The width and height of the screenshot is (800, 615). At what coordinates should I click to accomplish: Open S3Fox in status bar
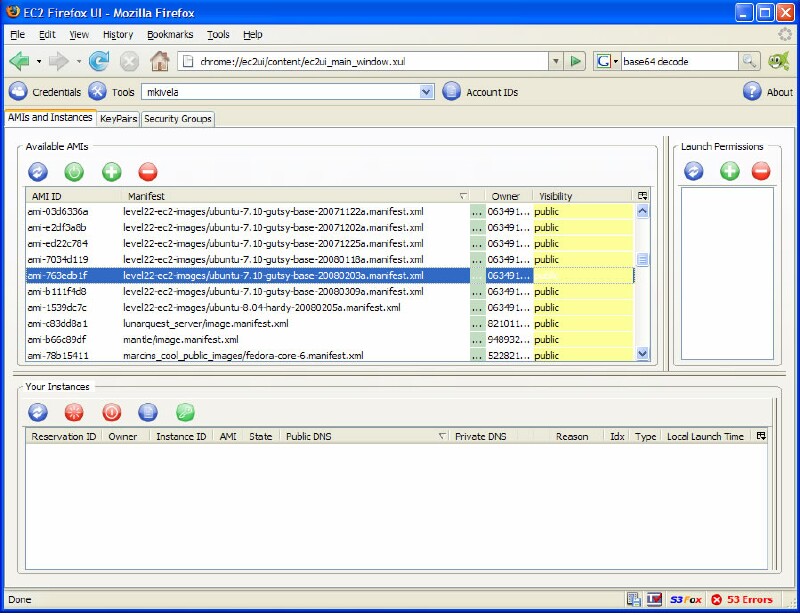click(x=686, y=600)
